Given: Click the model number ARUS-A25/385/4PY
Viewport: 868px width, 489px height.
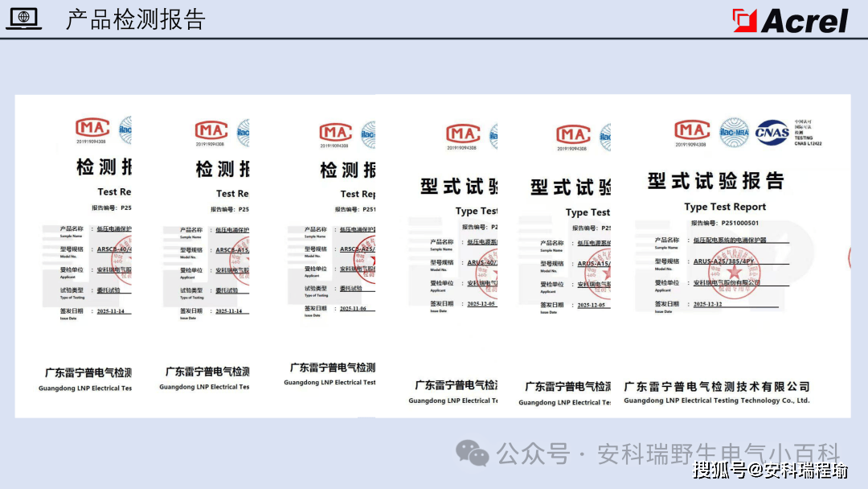Looking at the screenshot, I should point(723,261).
